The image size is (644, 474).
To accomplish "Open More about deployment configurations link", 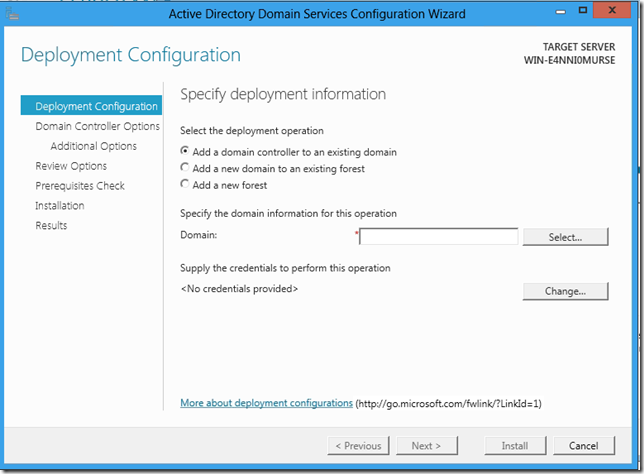I will 267,403.
